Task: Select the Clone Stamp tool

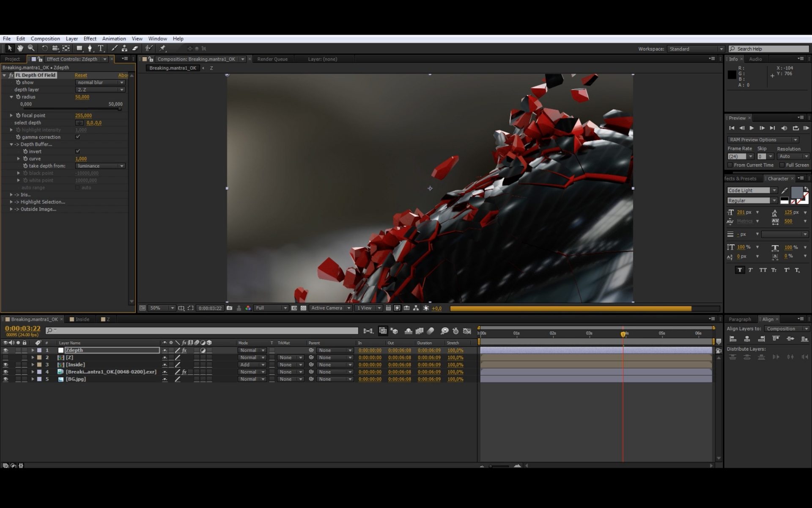Action: point(124,48)
